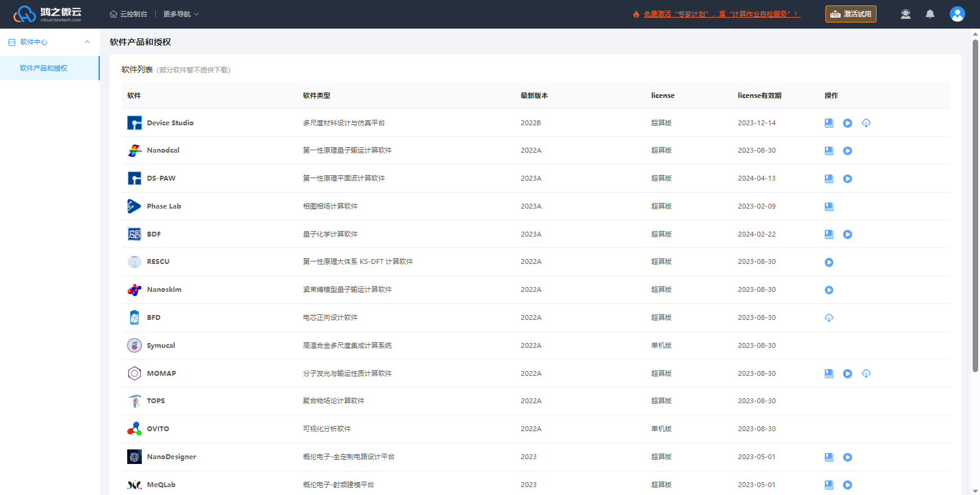Open the BDF manual book icon
The image size is (980, 495).
coord(828,234)
